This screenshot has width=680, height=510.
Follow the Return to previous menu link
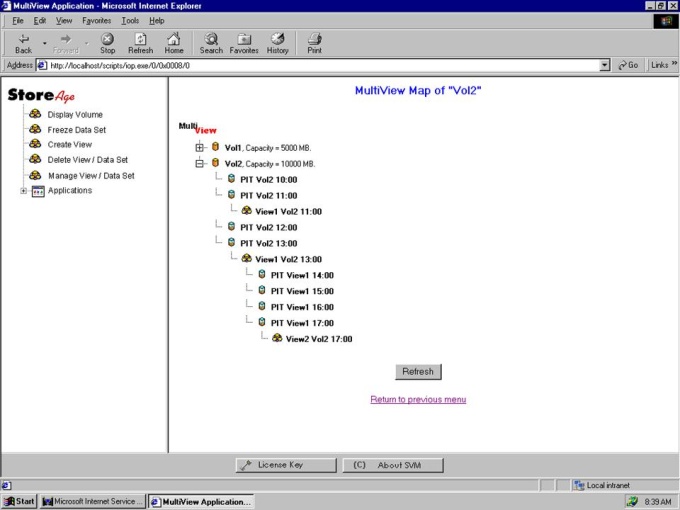[418, 399]
